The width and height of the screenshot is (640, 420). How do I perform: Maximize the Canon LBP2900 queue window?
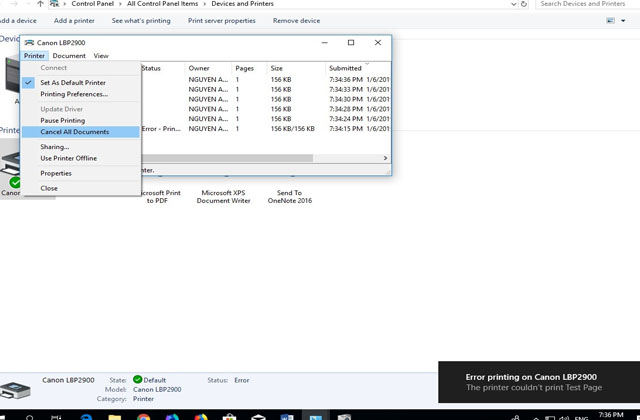[x=351, y=42]
